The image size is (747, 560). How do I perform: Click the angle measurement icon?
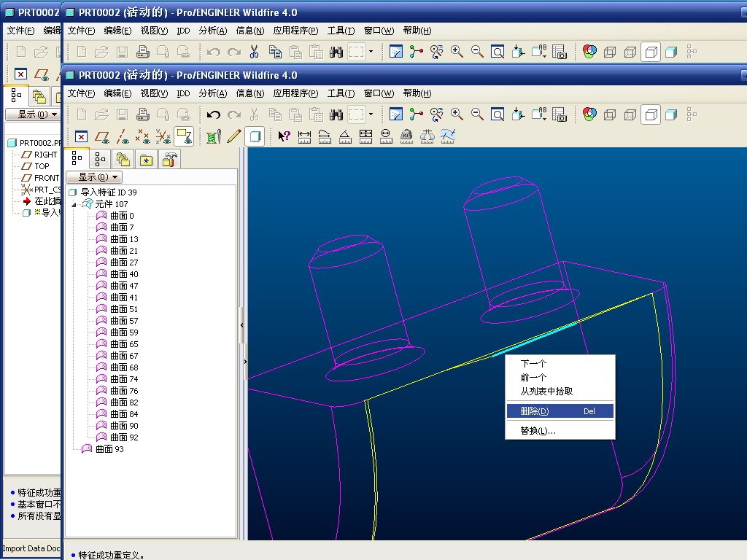click(346, 136)
